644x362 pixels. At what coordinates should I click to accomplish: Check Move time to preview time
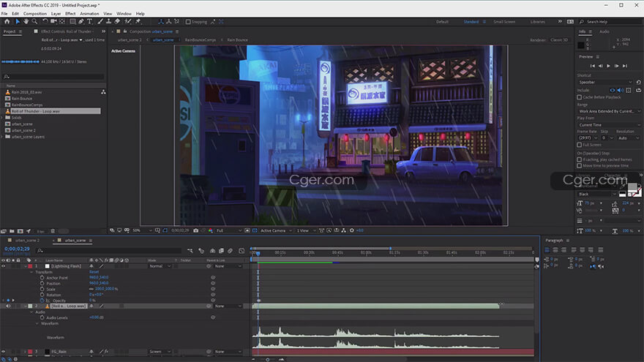[x=579, y=166]
